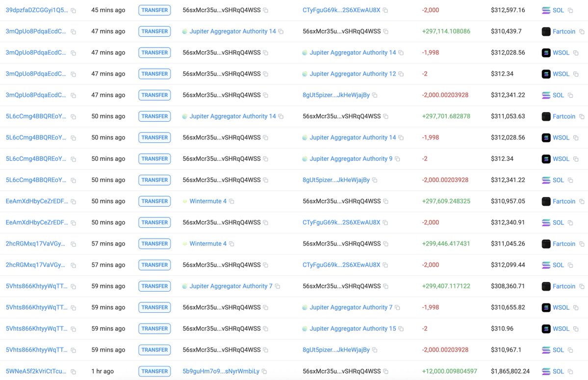Open transaction 2hcRGMxq17VaVGy in $311,045.26 row
The image size is (588, 380).
[35, 244]
